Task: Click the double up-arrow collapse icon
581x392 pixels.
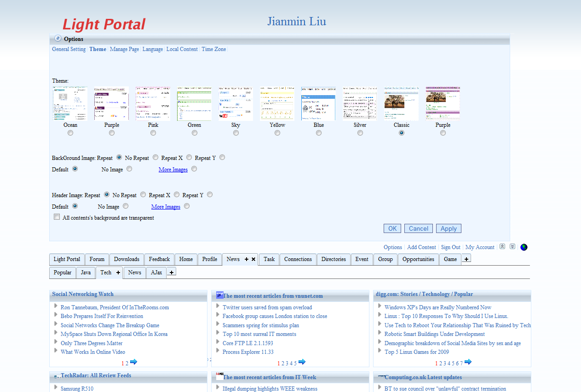Action: (x=502, y=247)
